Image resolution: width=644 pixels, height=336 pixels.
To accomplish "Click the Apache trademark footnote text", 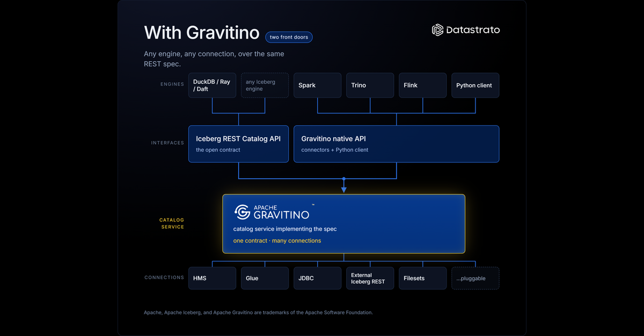I will 258,312.
